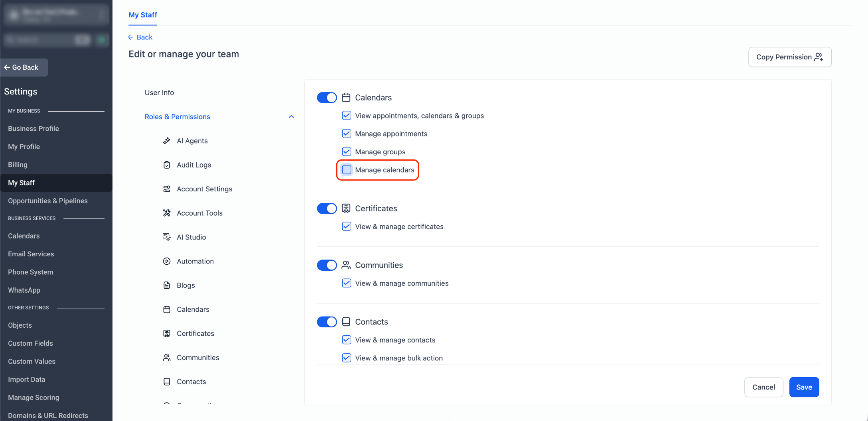This screenshot has height=421, width=868.
Task: Uncheck the Manage groups checkbox
Action: (347, 152)
